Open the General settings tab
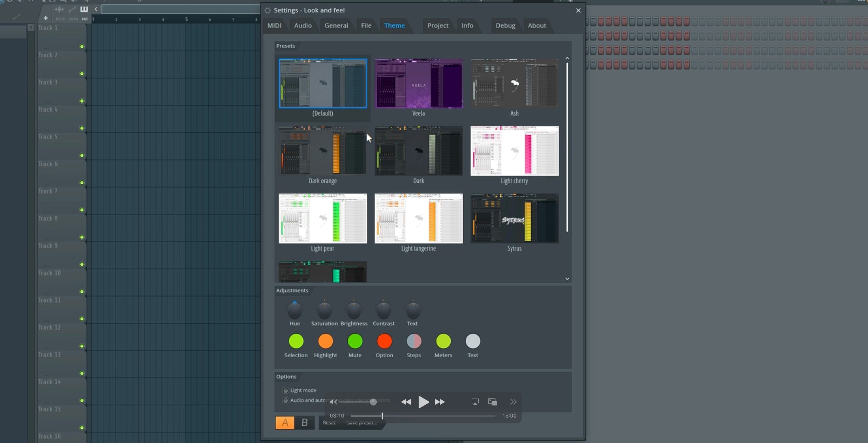This screenshot has width=868, height=443. click(336, 25)
